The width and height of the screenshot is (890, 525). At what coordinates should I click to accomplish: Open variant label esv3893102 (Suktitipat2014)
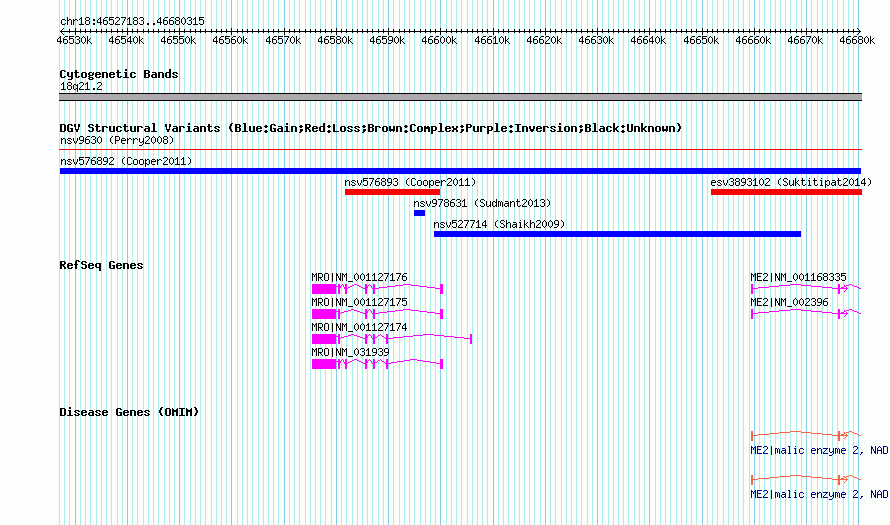[x=791, y=182]
